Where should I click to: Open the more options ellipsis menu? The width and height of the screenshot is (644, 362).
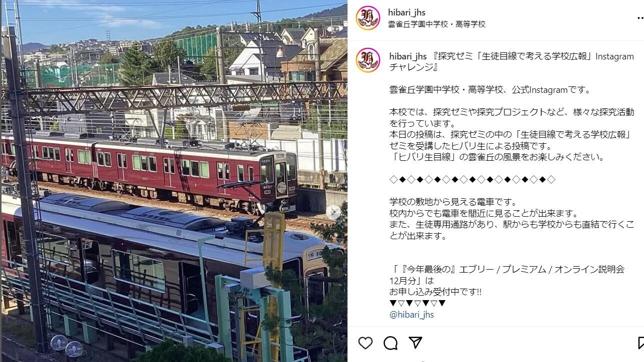[640, 18]
